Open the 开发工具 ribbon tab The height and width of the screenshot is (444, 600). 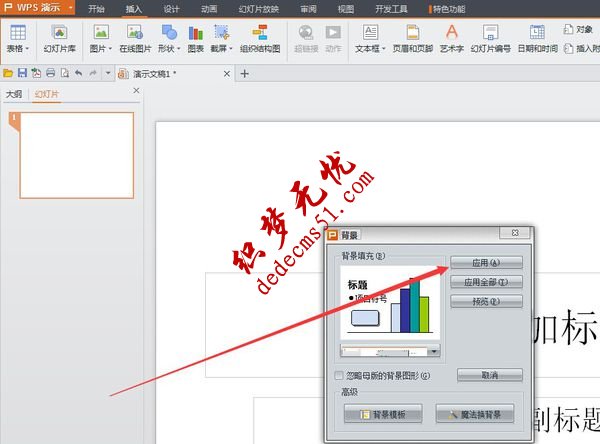[x=391, y=8]
